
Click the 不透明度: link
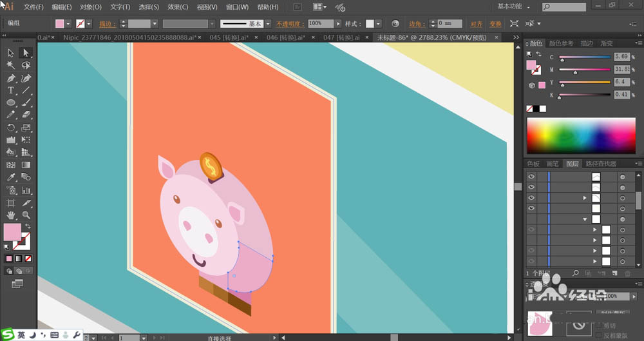point(290,24)
